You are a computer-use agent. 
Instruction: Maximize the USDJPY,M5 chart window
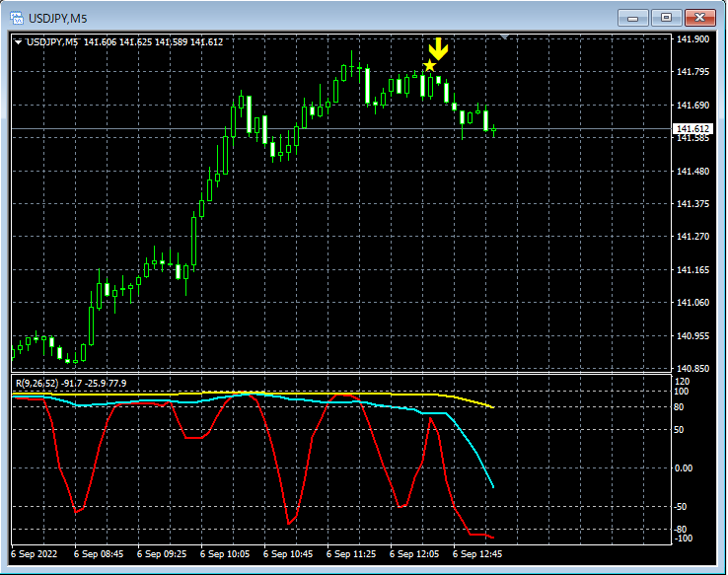666,18
